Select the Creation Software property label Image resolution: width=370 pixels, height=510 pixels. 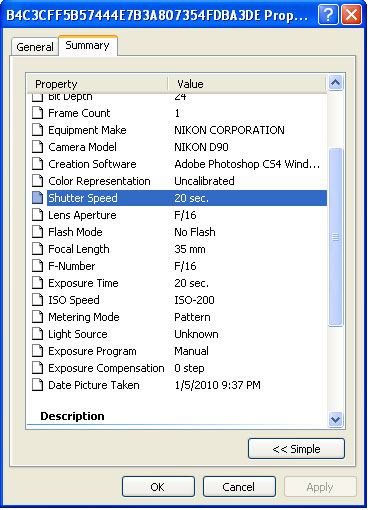point(92,164)
